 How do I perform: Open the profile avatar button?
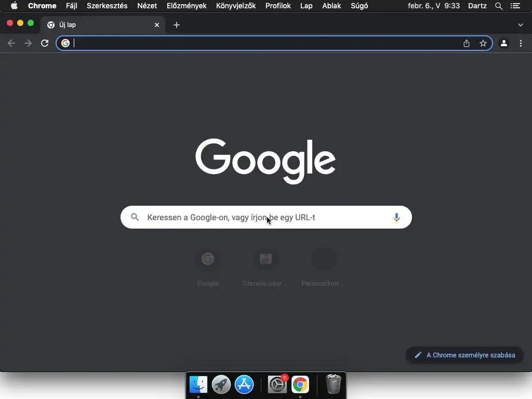point(504,43)
